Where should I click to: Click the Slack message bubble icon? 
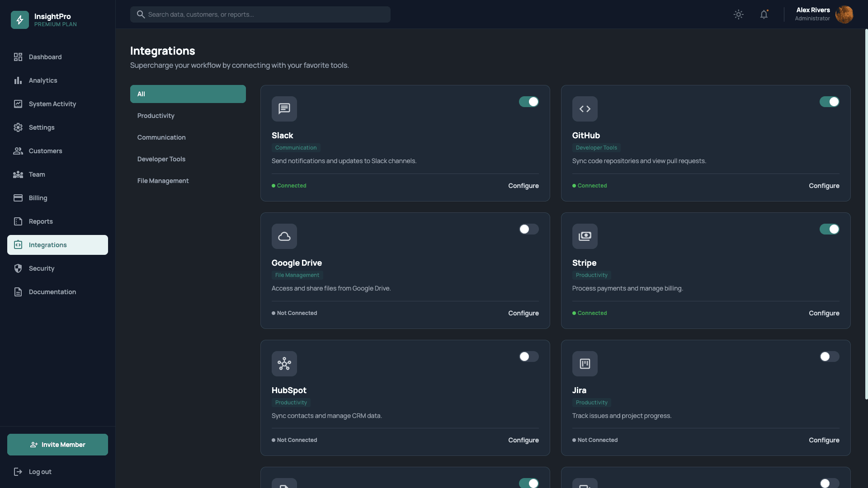pos(284,108)
